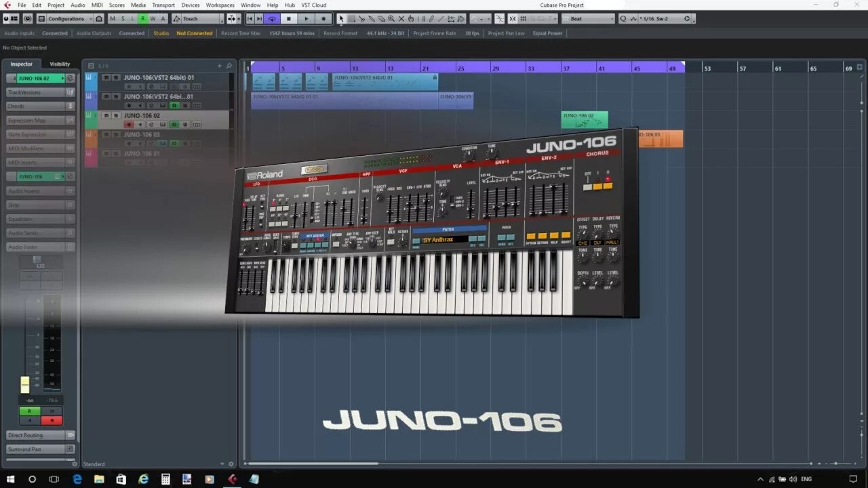Viewport: 868px width, 488px height.
Task: Mute the JUNO-106 02 track
Action: click(106, 115)
